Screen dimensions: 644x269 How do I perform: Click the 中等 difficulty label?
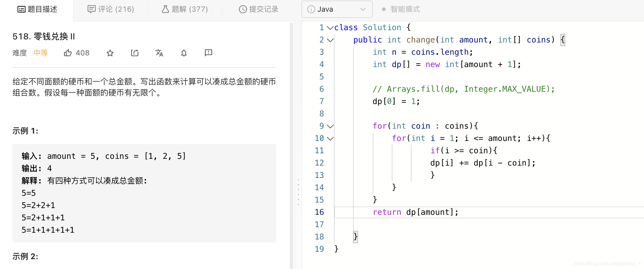[41, 53]
